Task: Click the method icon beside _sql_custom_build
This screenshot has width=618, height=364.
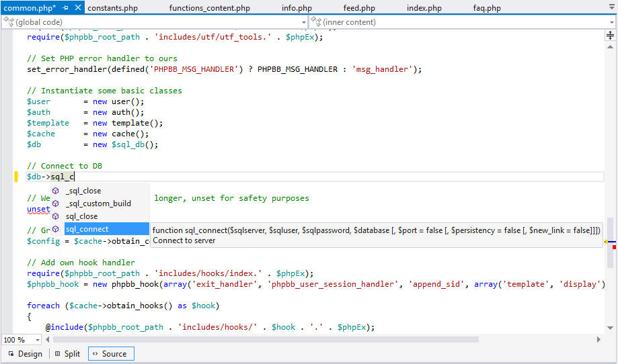Action: click(56, 203)
